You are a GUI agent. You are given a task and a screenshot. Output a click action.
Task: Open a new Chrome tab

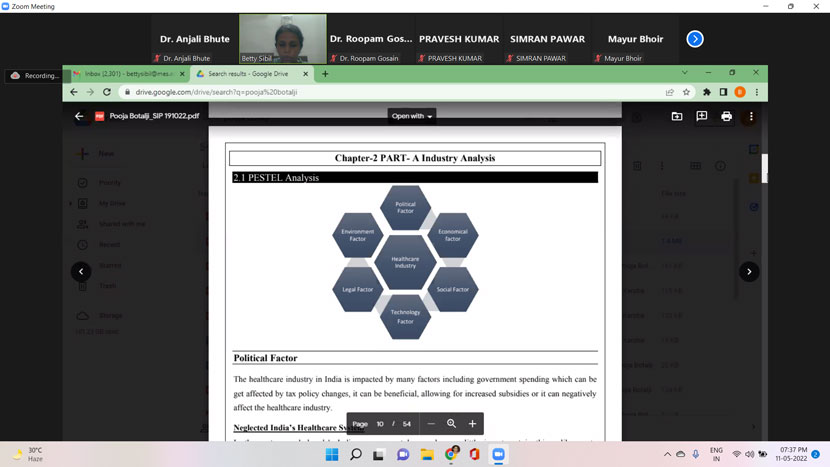tap(325, 74)
